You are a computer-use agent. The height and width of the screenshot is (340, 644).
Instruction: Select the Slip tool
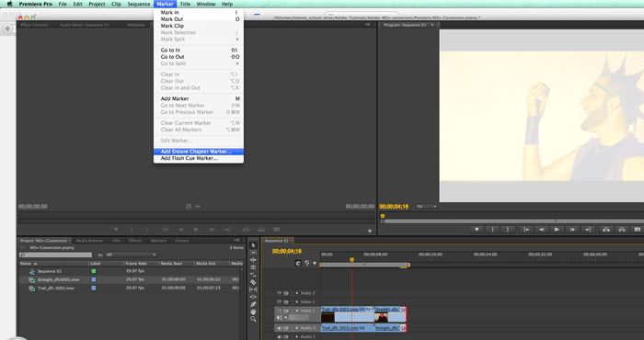tap(253, 289)
